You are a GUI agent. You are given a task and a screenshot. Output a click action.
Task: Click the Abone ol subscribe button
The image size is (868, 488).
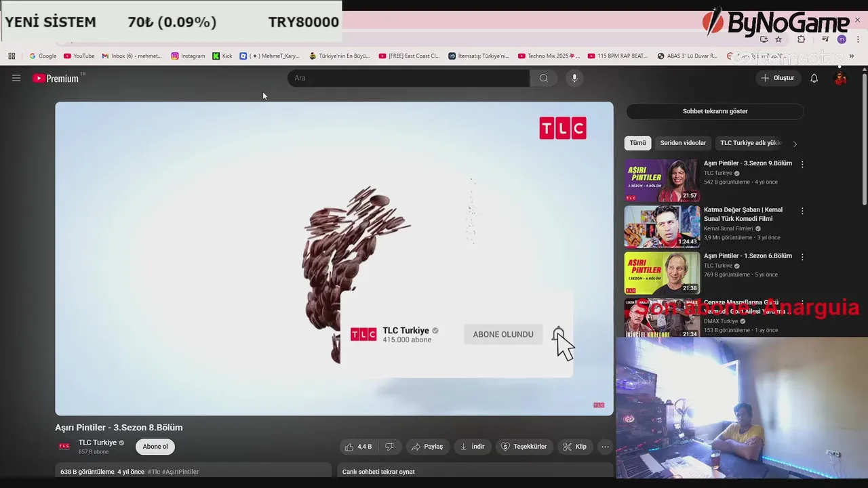pyautogui.click(x=155, y=447)
